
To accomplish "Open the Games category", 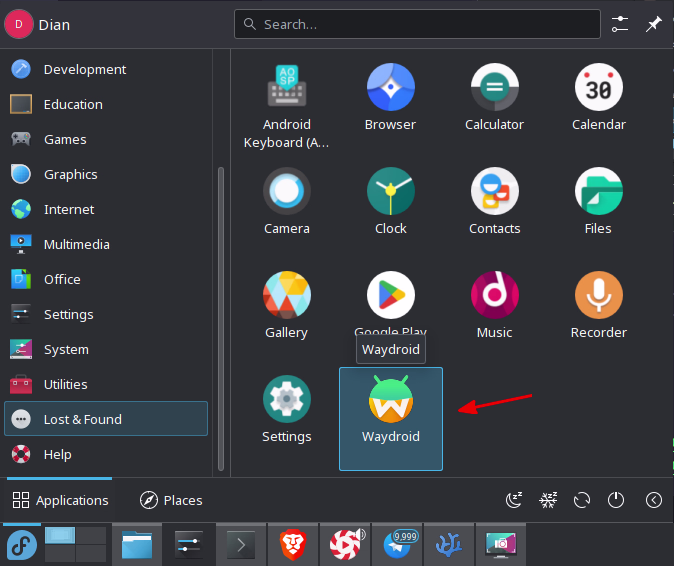I will point(106,139).
